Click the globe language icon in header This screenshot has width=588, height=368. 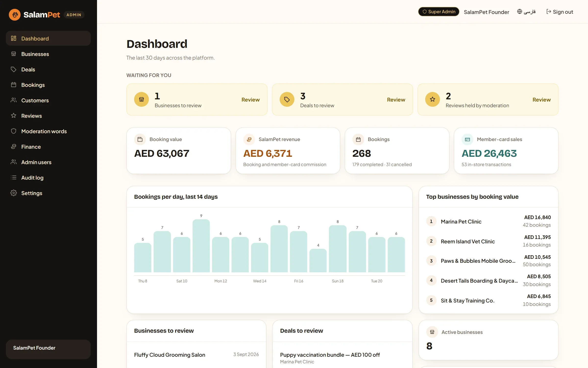519,12
